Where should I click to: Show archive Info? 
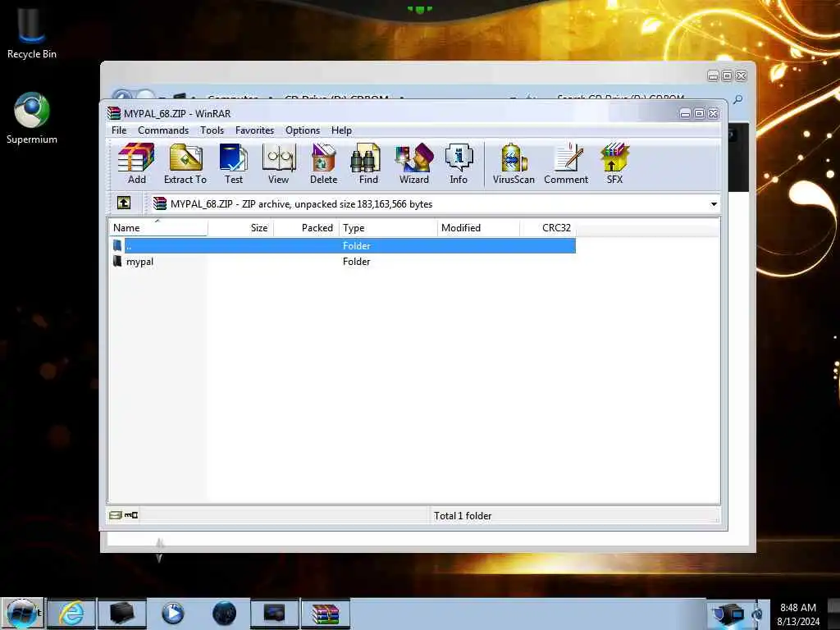point(459,163)
